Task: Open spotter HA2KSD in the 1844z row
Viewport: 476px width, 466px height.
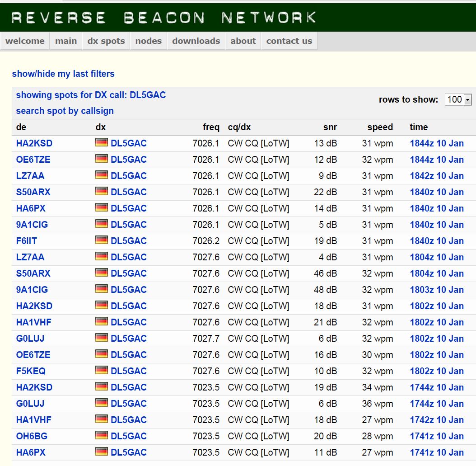Action: click(x=34, y=143)
